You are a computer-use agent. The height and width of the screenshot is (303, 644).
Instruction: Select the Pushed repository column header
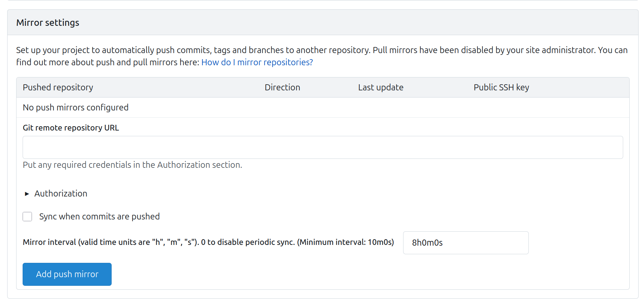click(58, 87)
